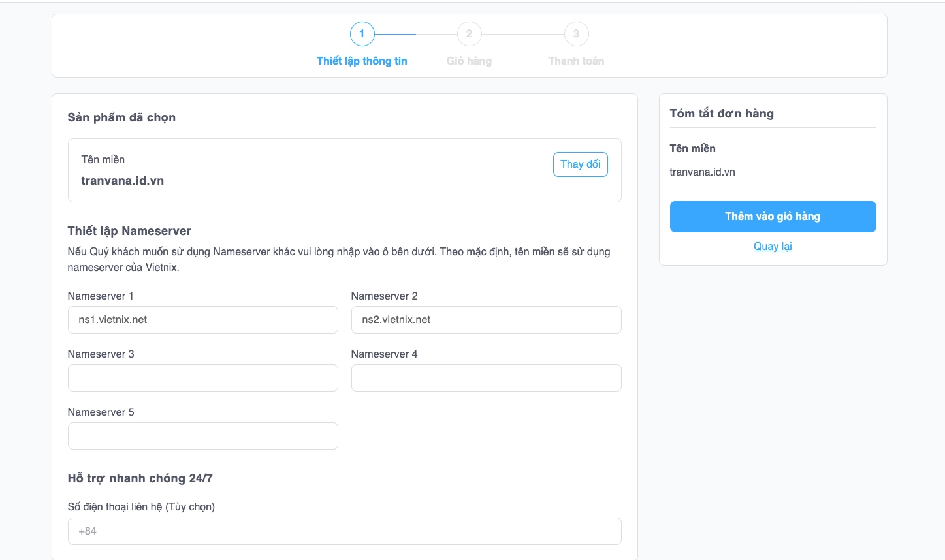945x560 pixels.
Task: Focus the contact phone number field (+84)
Action: (344, 531)
